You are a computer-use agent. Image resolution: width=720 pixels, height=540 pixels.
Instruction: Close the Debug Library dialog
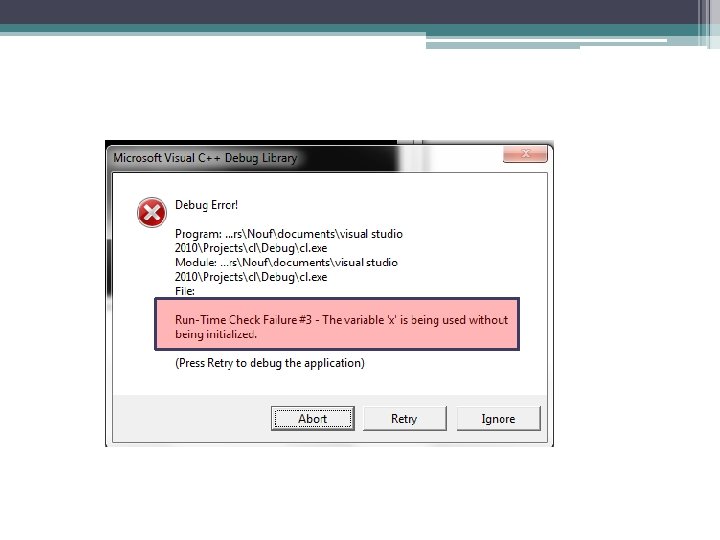pos(525,154)
